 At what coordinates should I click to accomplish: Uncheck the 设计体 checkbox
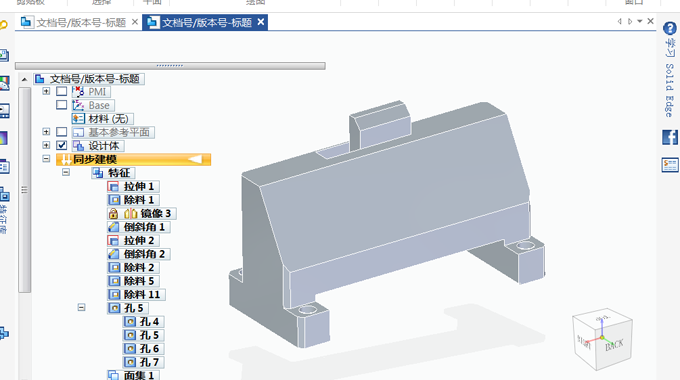coord(62,145)
